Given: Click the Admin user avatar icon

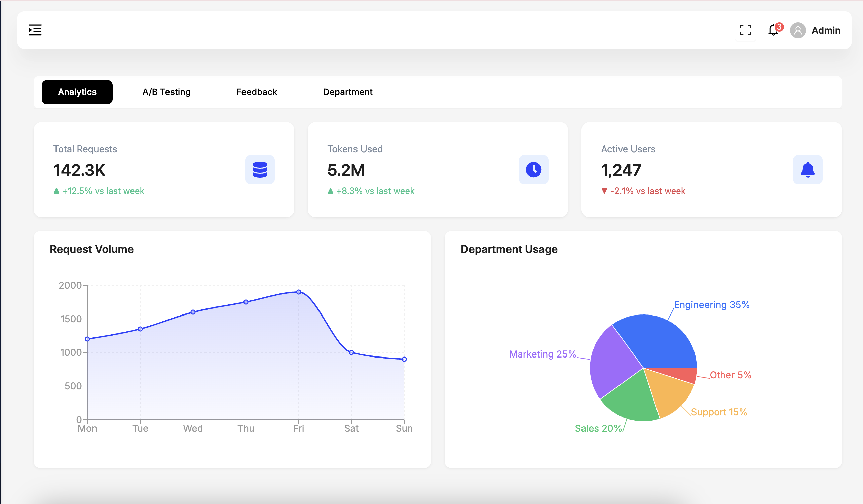Looking at the screenshot, I should [798, 30].
